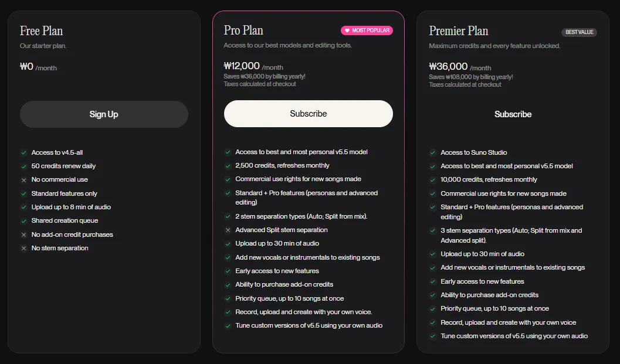Click the BEST VALUE badge
This screenshot has height=364, width=620.
[x=580, y=32]
